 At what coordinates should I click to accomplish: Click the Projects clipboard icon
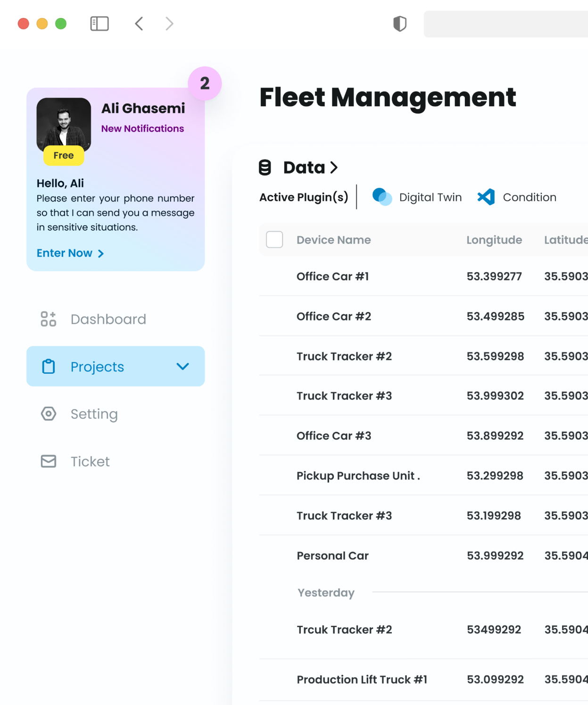pyautogui.click(x=49, y=367)
